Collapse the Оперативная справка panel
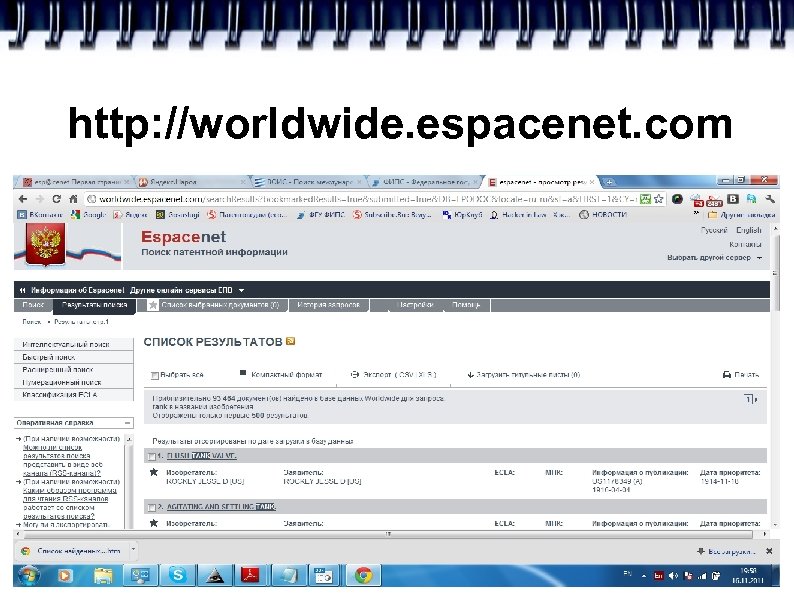This screenshot has width=794, height=595. [128, 422]
